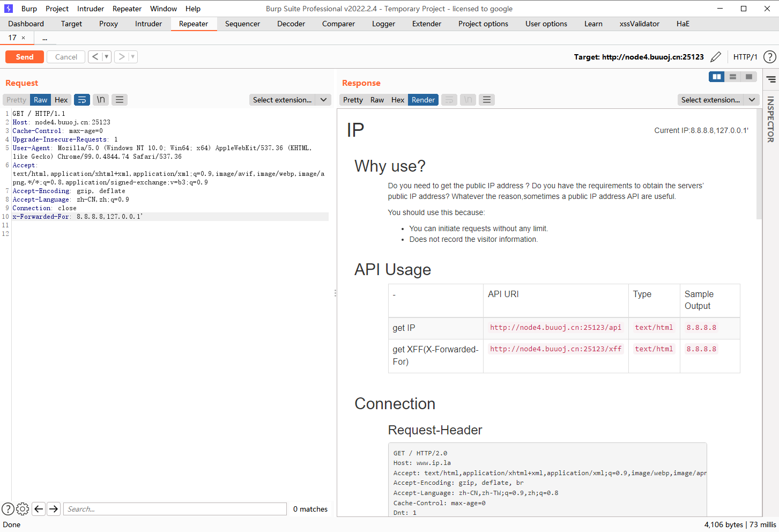Switch to side-by-side layout view

[x=716, y=77]
